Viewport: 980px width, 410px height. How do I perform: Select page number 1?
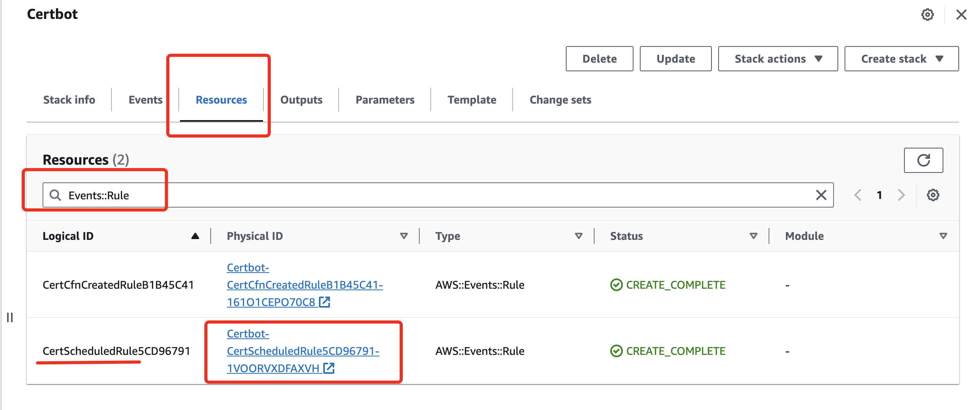[879, 195]
